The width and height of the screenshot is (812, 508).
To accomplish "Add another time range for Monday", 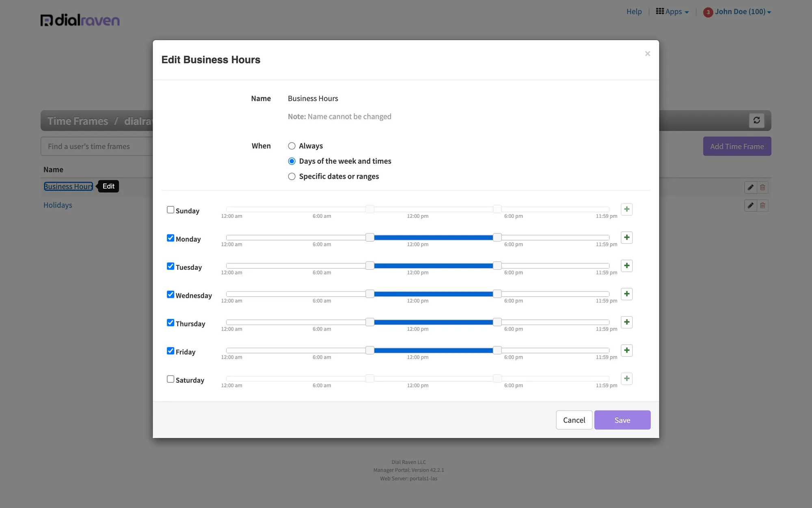I will tap(626, 237).
